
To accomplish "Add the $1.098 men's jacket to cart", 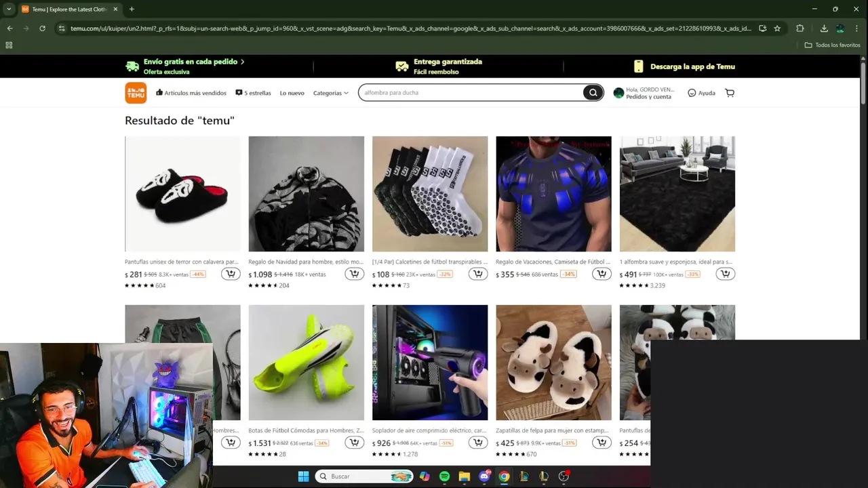I will (x=354, y=274).
